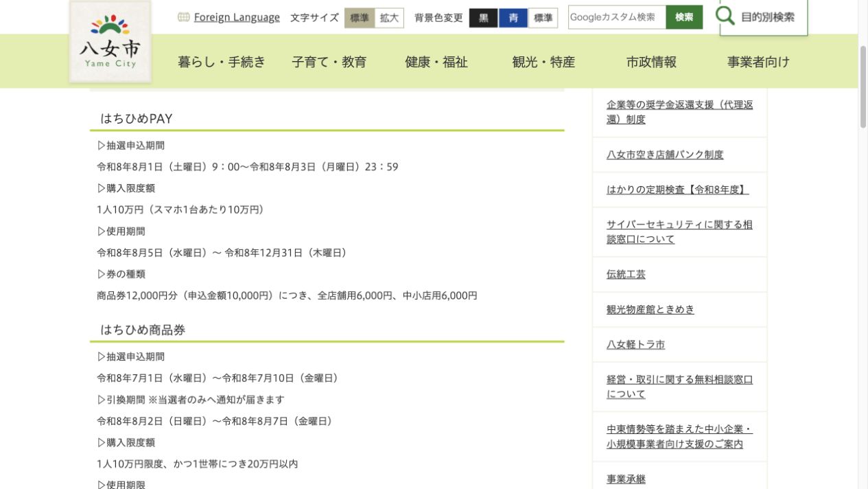Click the 商品券12,000円分 description line
868x489 pixels.
pyautogui.click(x=287, y=295)
